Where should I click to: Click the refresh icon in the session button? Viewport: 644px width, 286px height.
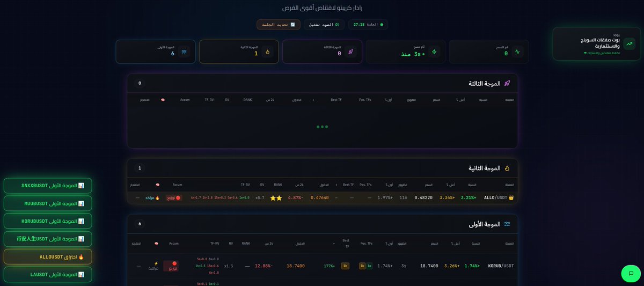[292, 24]
